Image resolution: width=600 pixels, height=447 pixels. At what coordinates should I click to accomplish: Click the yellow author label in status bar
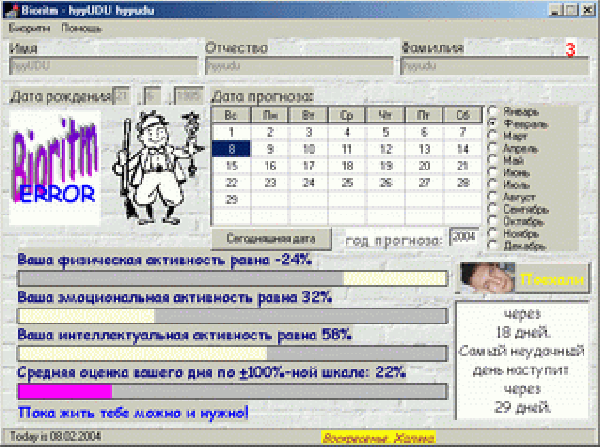[378, 438]
